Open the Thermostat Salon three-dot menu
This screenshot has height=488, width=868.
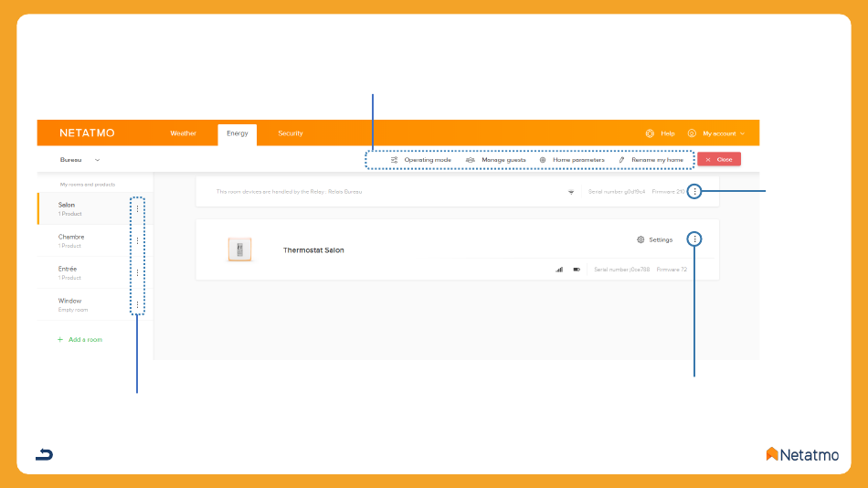(694, 239)
